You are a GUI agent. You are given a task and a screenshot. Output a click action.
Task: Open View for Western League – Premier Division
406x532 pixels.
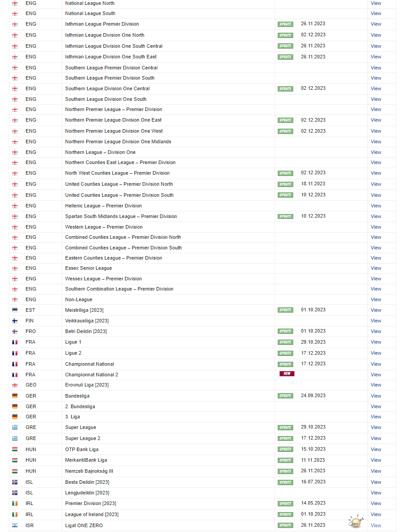tap(376, 227)
